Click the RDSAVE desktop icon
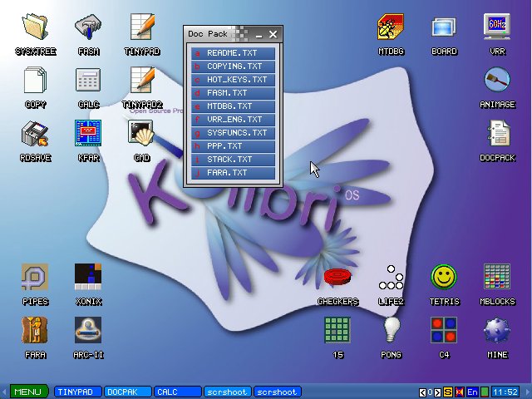Viewport: 532px width, 399px height. 35,134
